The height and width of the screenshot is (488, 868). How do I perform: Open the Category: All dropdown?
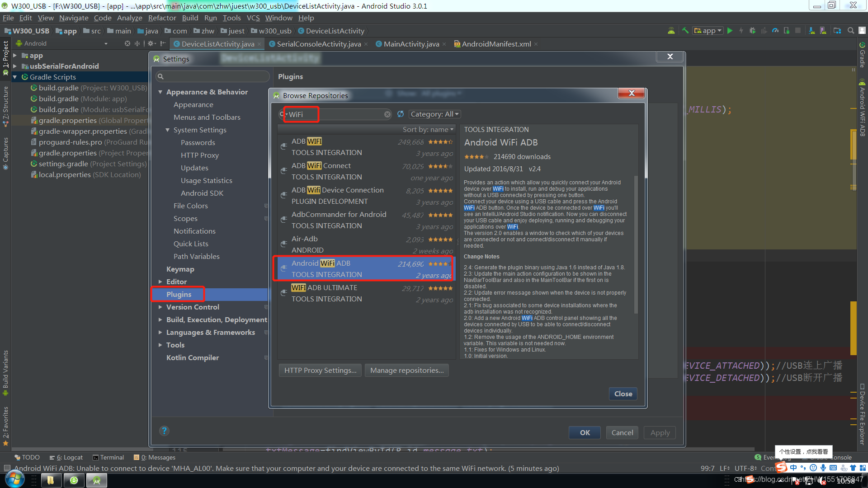pos(434,114)
